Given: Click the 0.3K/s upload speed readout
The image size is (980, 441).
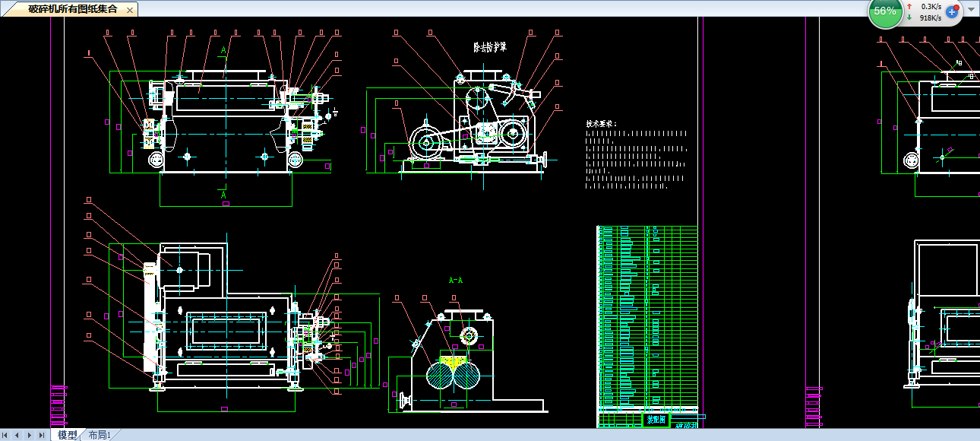Looking at the screenshot, I should pyautogui.click(x=931, y=6).
